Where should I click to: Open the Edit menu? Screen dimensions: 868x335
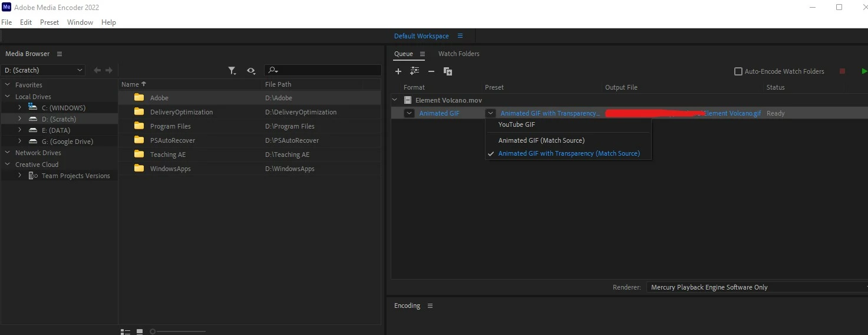(x=26, y=22)
